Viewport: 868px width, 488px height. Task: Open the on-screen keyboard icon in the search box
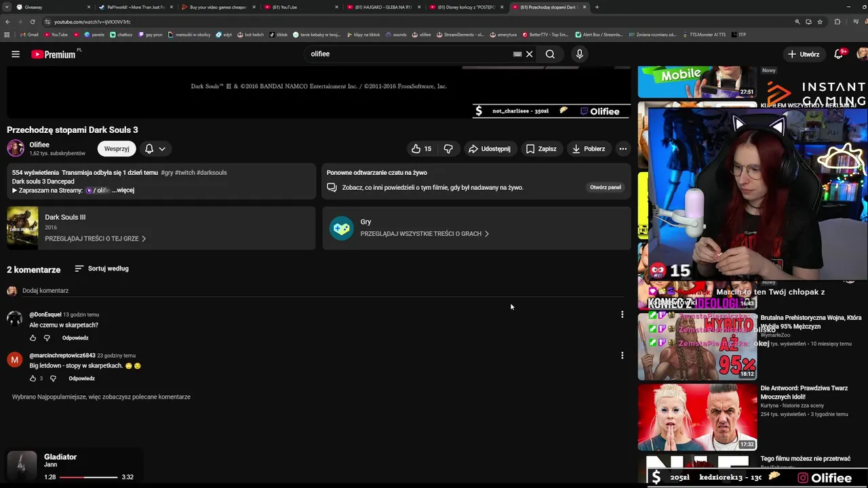517,54
